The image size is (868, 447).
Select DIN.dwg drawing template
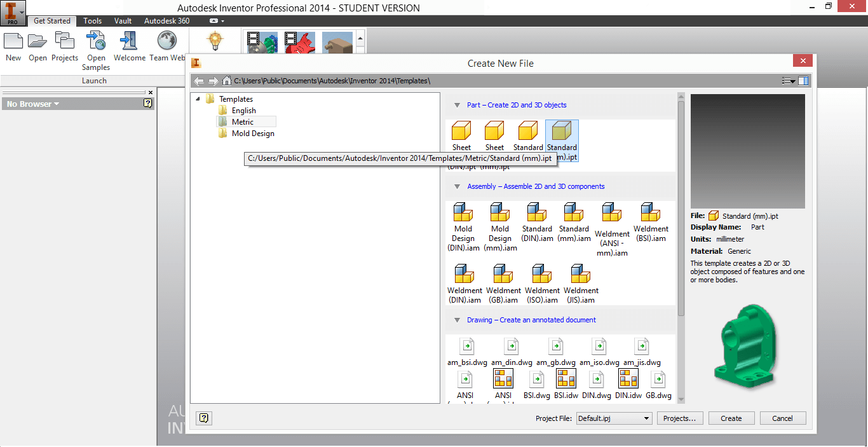point(597,385)
